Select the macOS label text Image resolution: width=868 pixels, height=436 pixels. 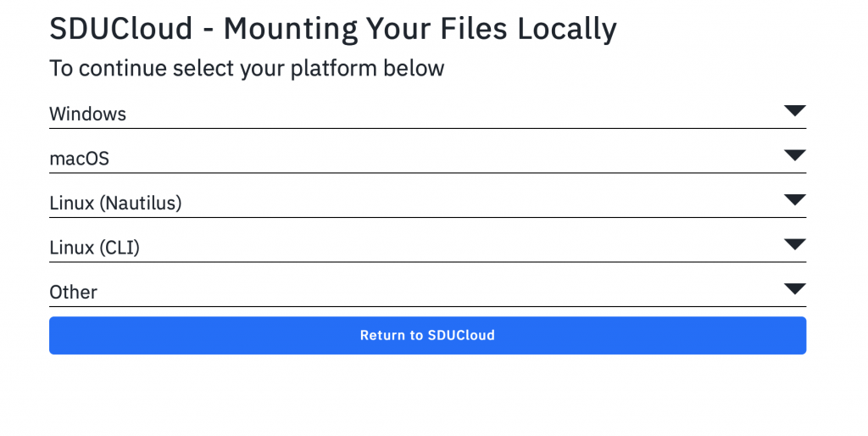pos(79,159)
